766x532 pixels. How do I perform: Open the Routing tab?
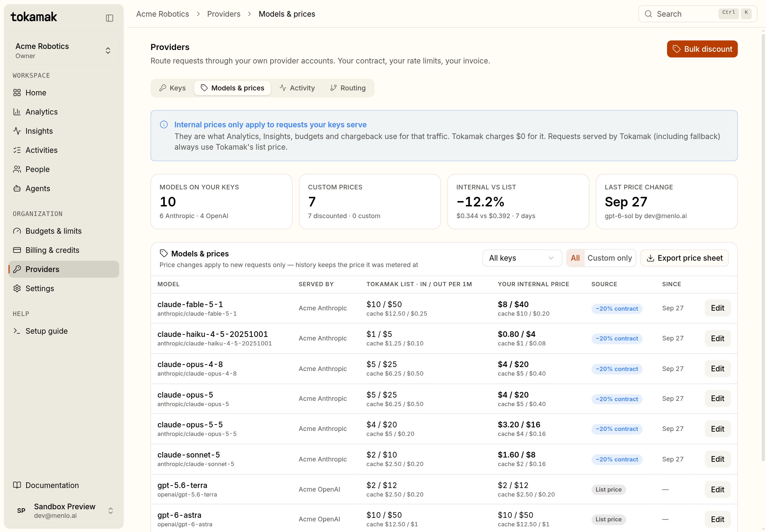pos(348,88)
